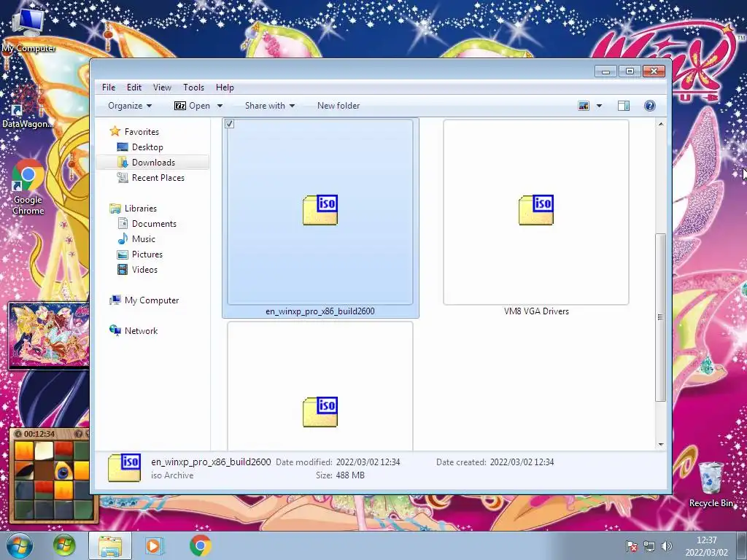Click the blue Help question mark icon
747x560 pixels.
point(649,106)
